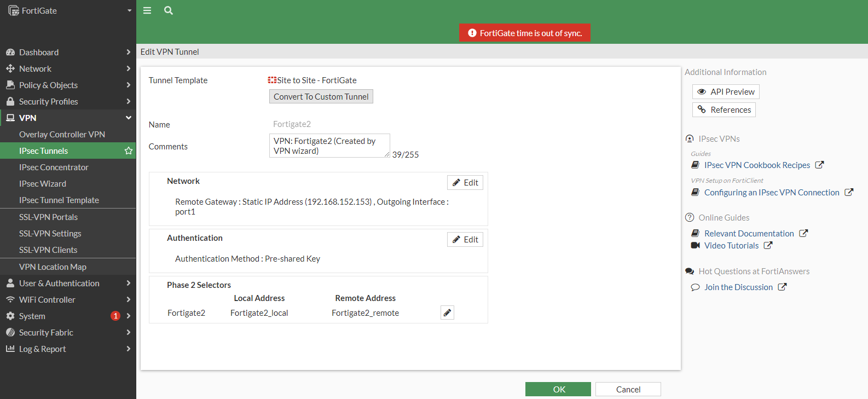868x399 pixels.
Task: Click the Dashboard gauge icon
Action: pyautogui.click(x=10, y=52)
